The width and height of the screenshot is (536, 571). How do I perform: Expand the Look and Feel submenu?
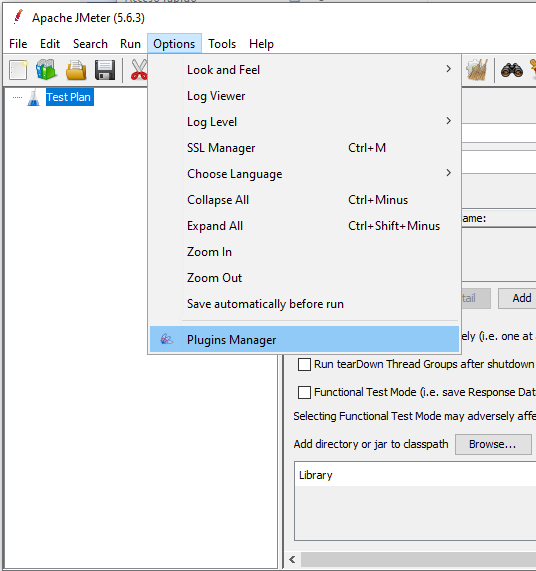tap(304, 70)
